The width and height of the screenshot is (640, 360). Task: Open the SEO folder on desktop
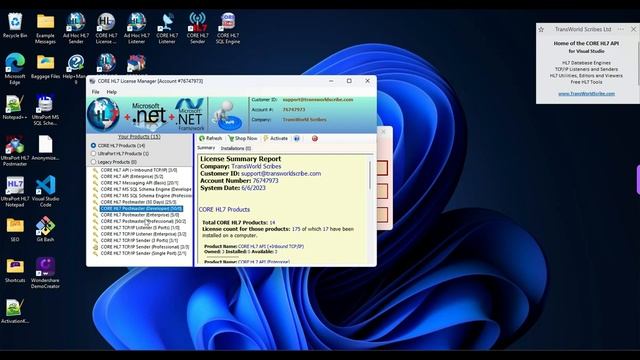click(15, 229)
